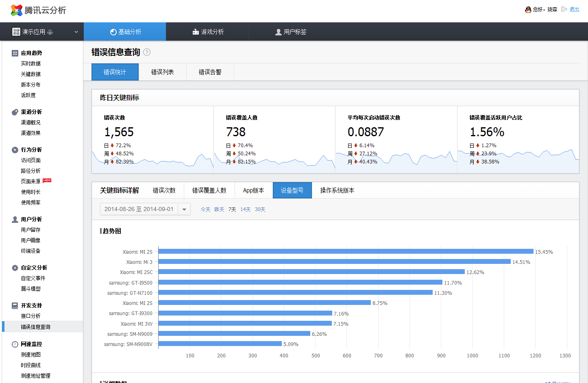Open 用户画像 in sidebar

coord(31,241)
